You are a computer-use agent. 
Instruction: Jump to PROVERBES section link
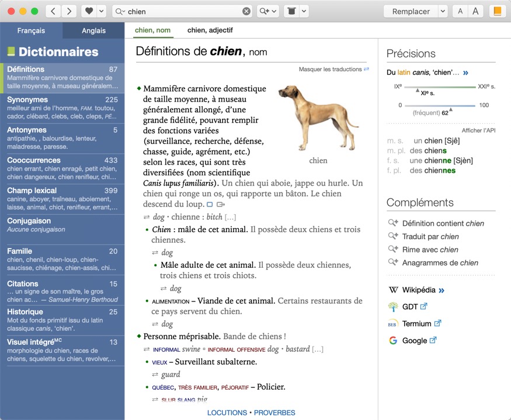coord(274,412)
